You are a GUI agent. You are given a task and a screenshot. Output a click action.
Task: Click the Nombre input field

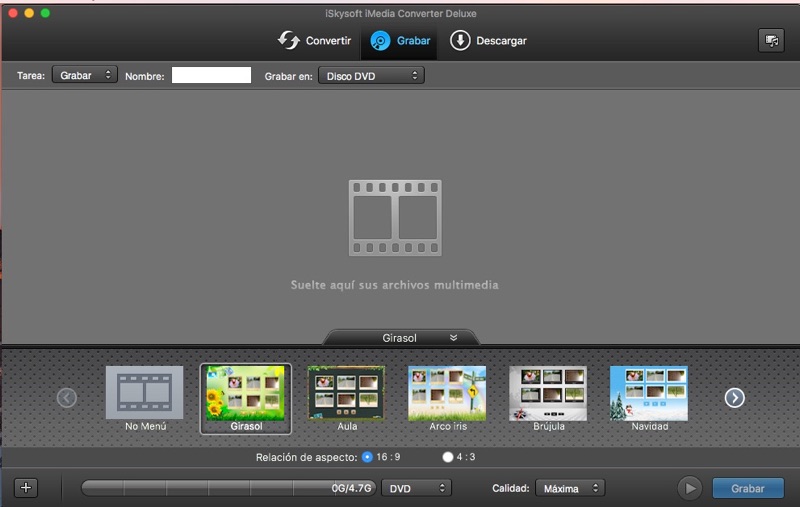pyautogui.click(x=211, y=75)
